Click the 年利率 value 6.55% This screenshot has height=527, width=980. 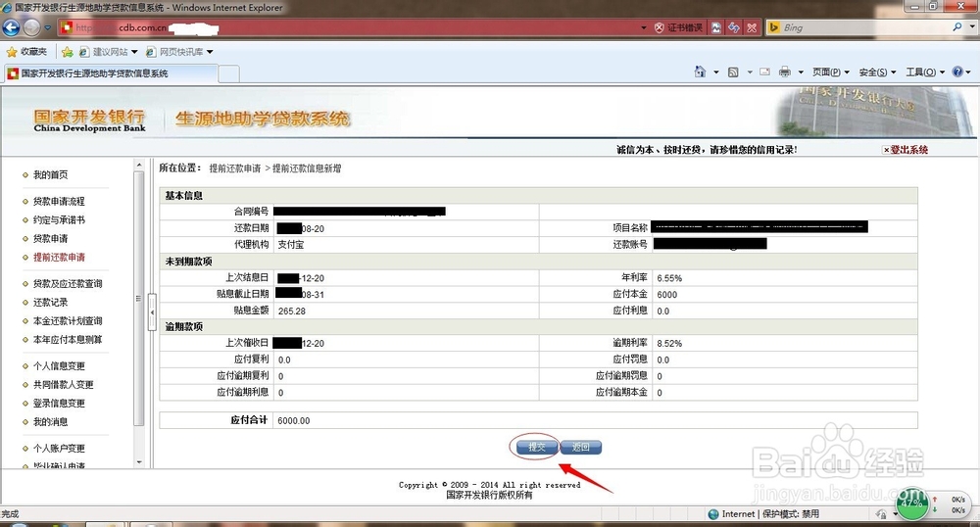coord(669,278)
